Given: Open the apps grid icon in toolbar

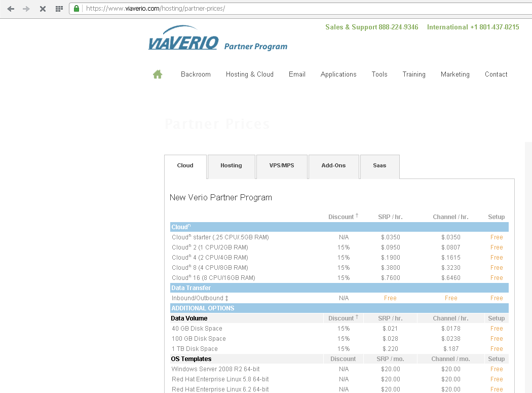Looking at the screenshot, I should click(59, 9).
